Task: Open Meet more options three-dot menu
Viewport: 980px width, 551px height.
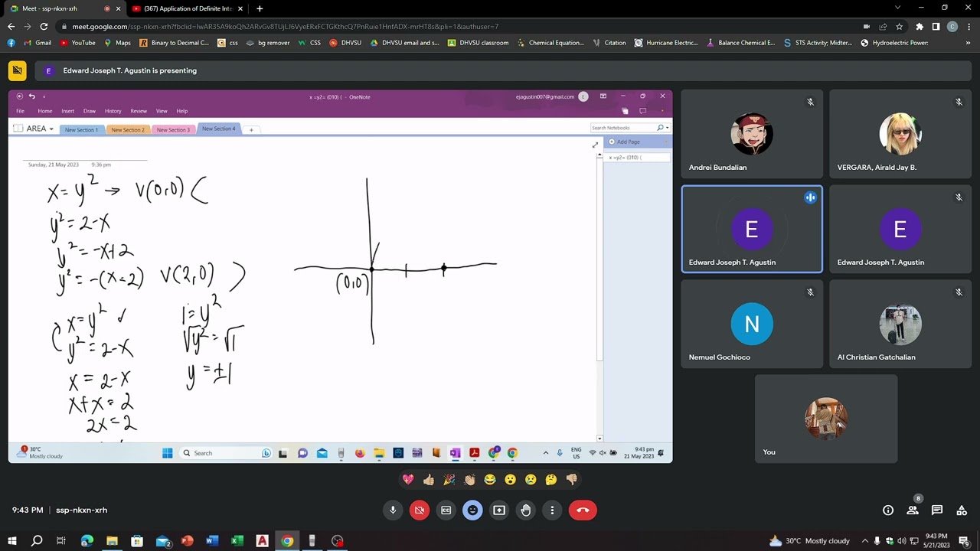Action: point(552,510)
